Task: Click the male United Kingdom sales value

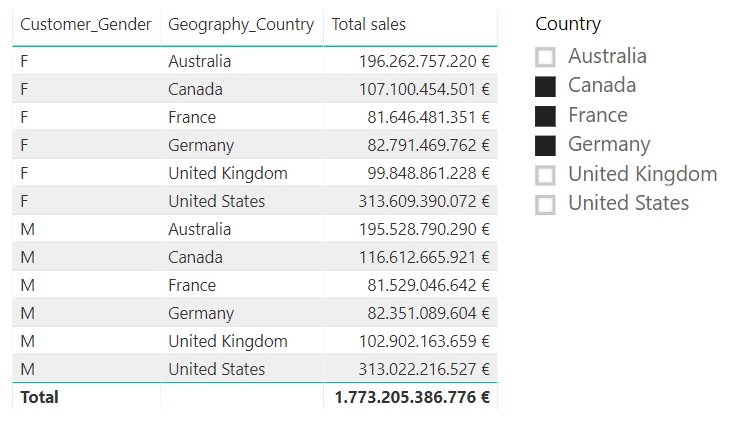Action: point(424,341)
